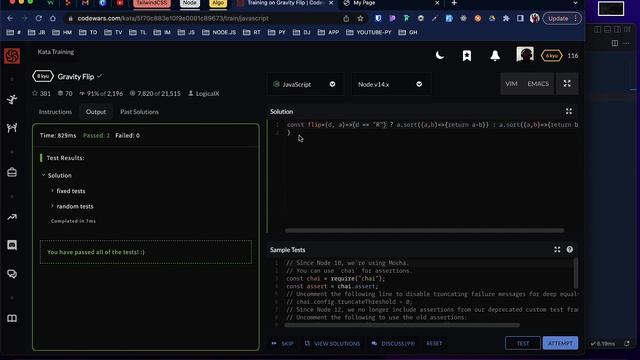
Task: Expand the Sample Tests panel
Action: tap(557, 249)
